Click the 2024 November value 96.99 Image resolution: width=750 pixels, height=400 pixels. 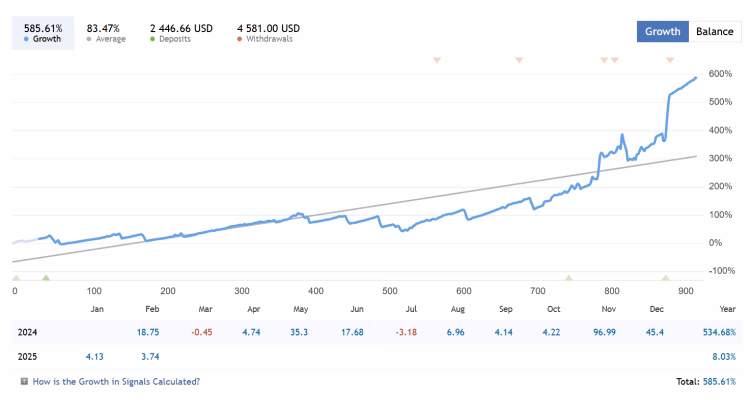pos(605,333)
